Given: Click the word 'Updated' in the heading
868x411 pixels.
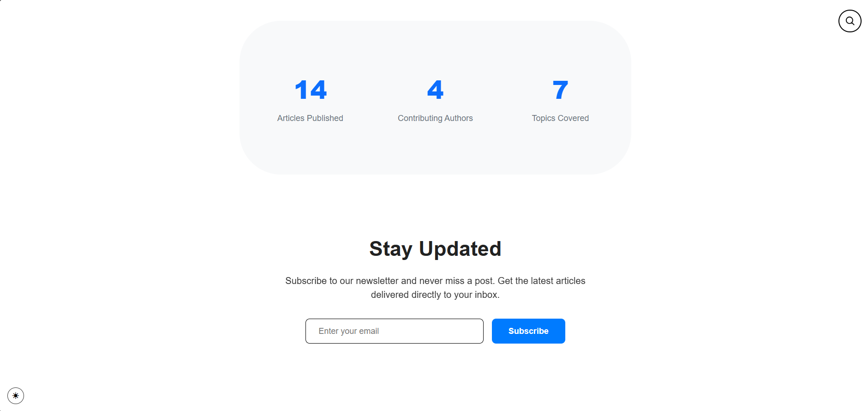Looking at the screenshot, I should (460, 249).
